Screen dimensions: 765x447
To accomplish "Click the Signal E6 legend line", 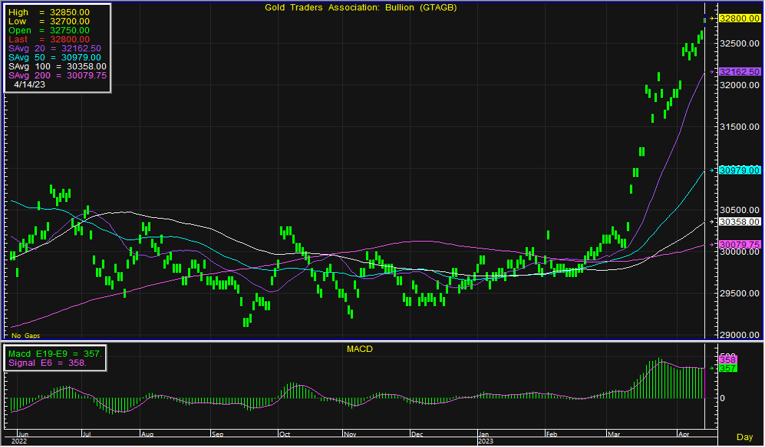I will tap(48, 363).
